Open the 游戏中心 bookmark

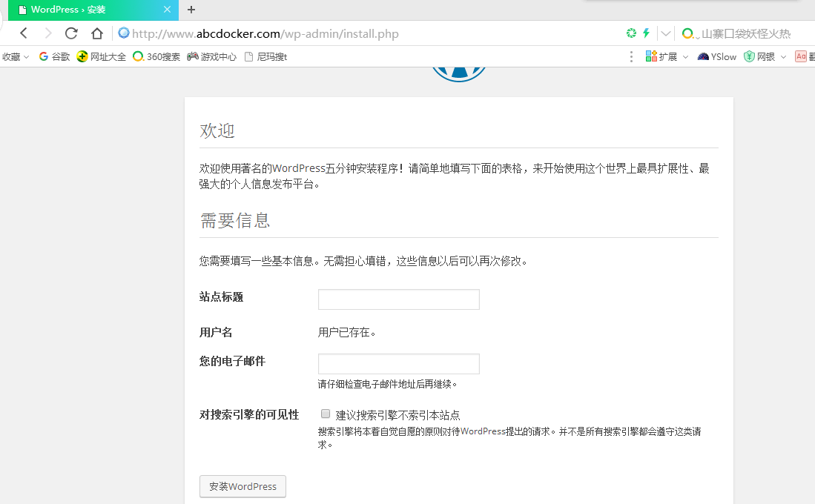point(211,56)
